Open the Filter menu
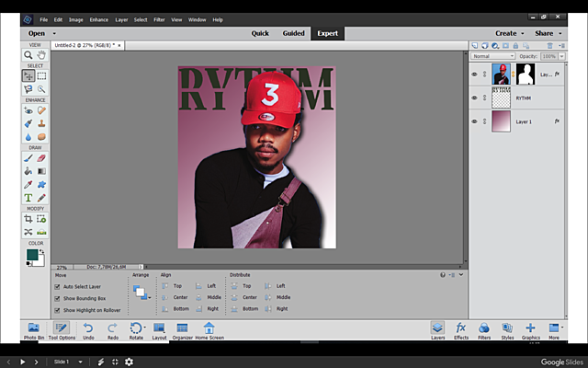The image size is (588, 368). click(159, 20)
